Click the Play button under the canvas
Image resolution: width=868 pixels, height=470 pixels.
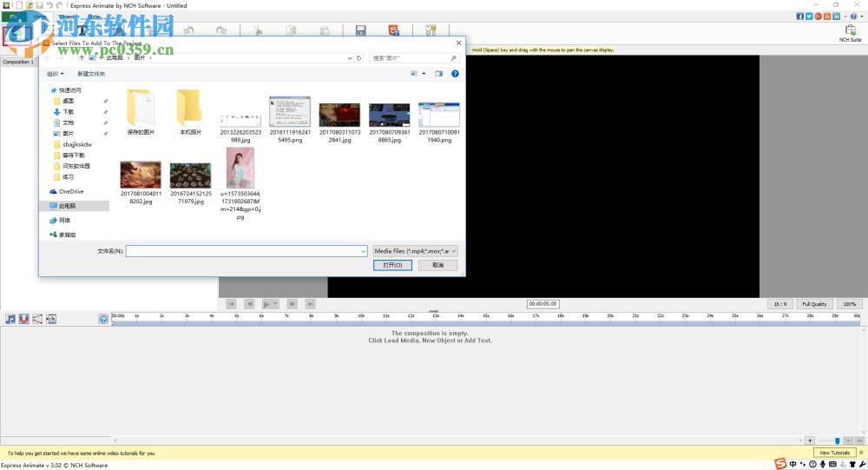coord(266,304)
